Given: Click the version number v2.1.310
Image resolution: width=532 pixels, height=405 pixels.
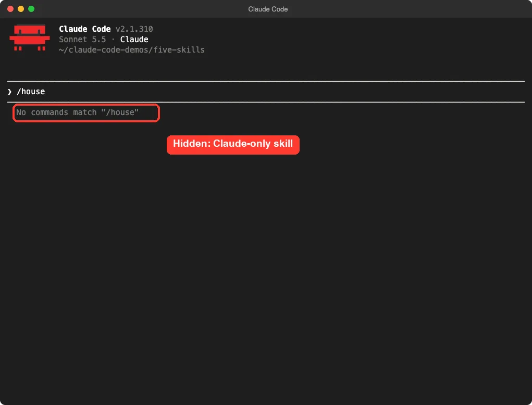Looking at the screenshot, I should 134,29.
